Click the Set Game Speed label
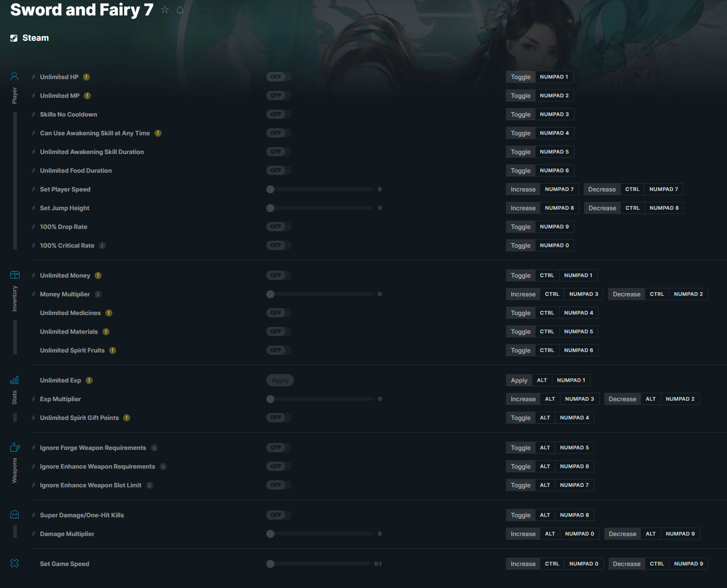 (65, 564)
